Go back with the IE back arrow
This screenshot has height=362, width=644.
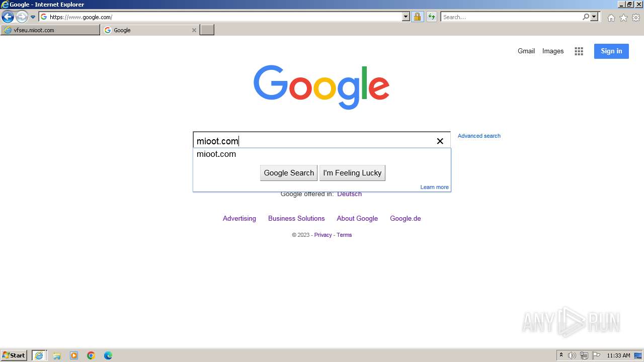coord(8,17)
